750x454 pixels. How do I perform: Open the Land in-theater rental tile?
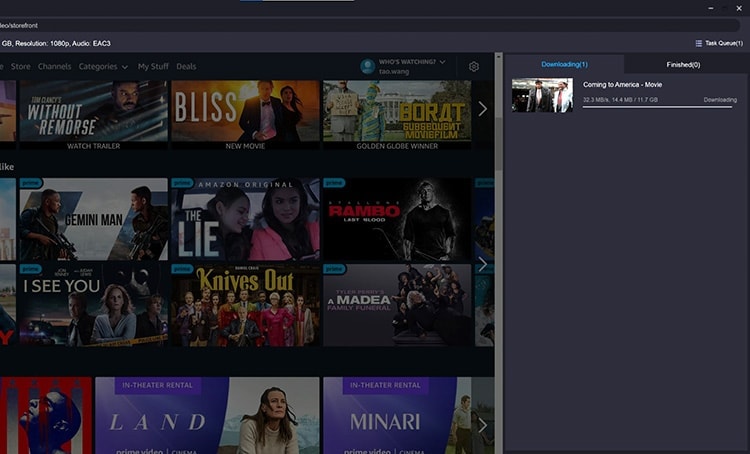click(207, 415)
